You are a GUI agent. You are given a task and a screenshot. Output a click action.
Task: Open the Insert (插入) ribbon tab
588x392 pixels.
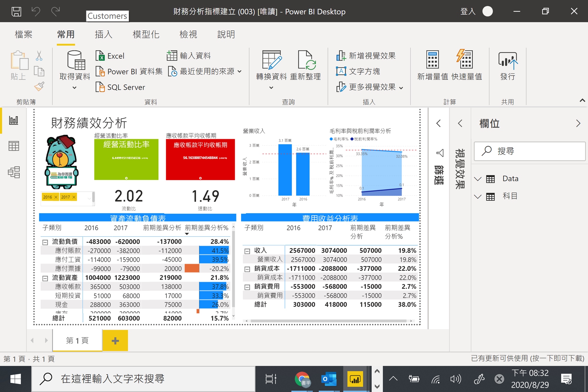(x=103, y=34)
